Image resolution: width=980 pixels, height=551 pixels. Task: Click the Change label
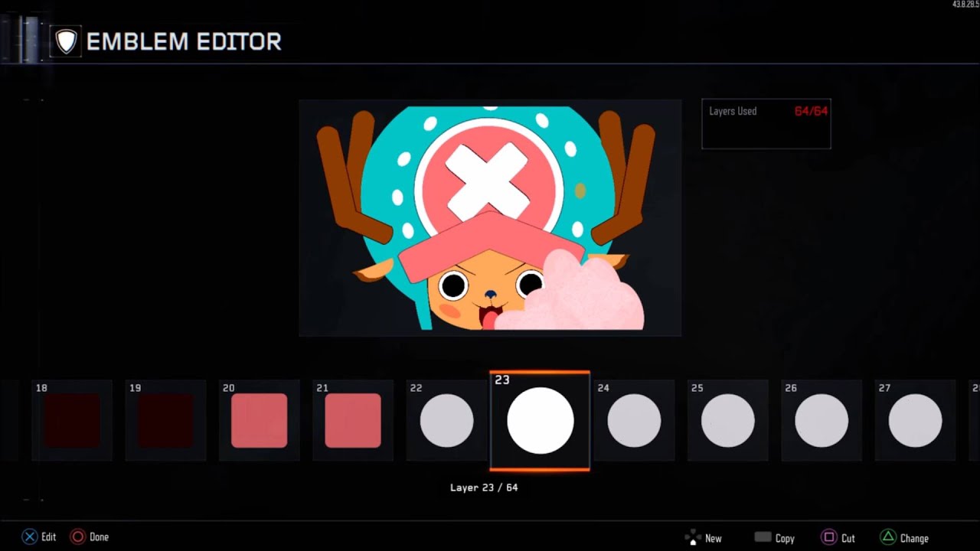914,539
